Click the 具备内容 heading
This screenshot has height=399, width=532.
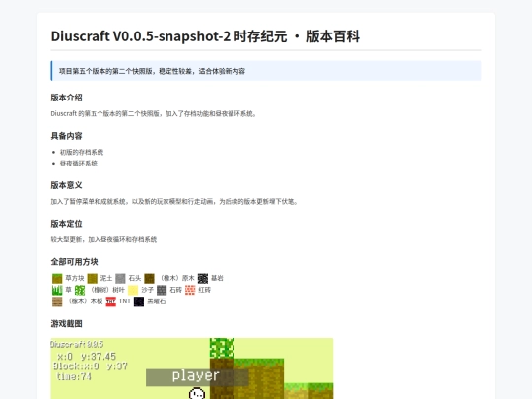tap(67, 136)
